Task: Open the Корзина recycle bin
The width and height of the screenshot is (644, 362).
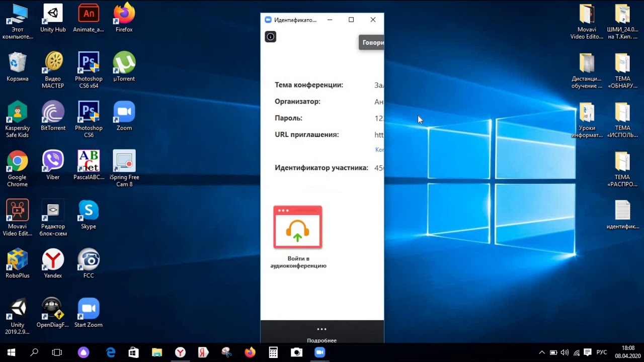Action: pos(17,67)
